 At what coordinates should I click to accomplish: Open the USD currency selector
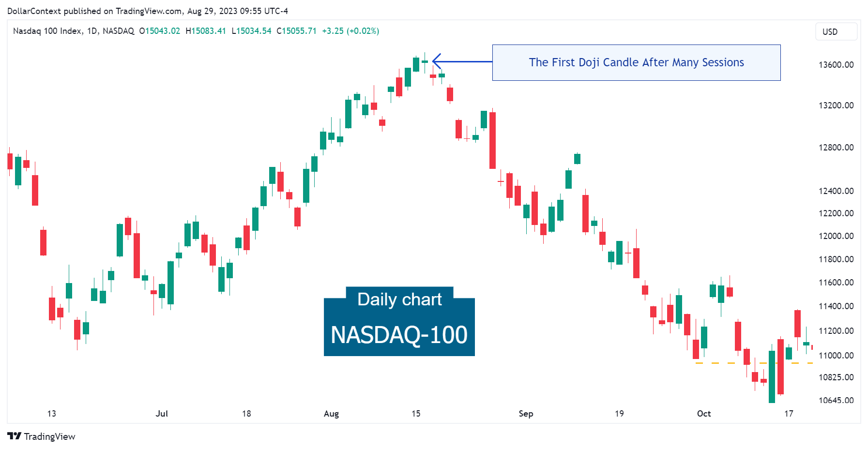[x=836, y=31]
